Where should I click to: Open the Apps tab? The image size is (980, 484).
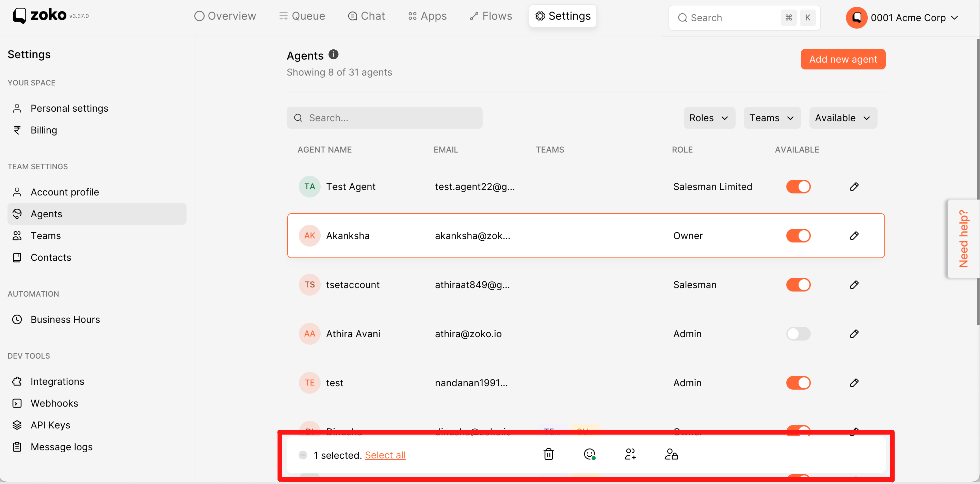[x=427, y=16]
